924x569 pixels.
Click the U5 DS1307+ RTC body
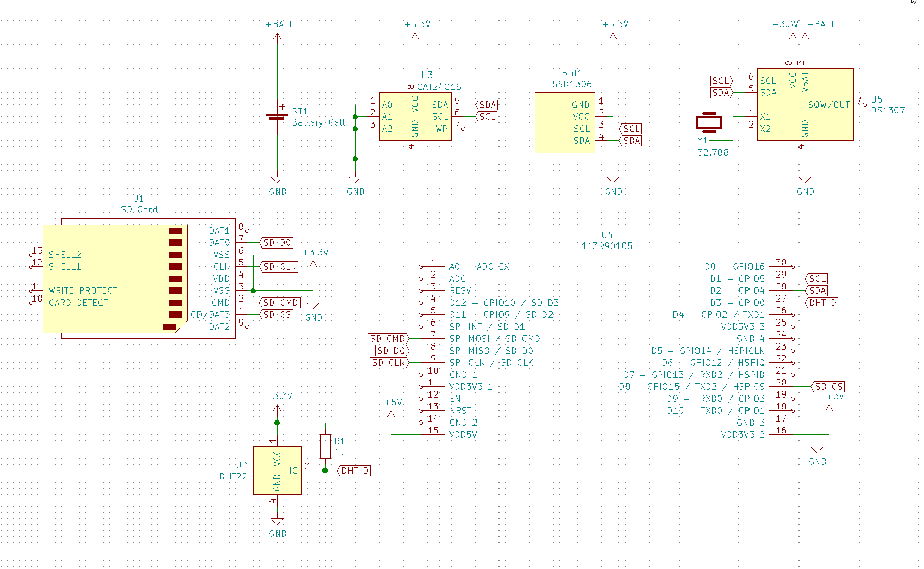(x=805, y=105)
